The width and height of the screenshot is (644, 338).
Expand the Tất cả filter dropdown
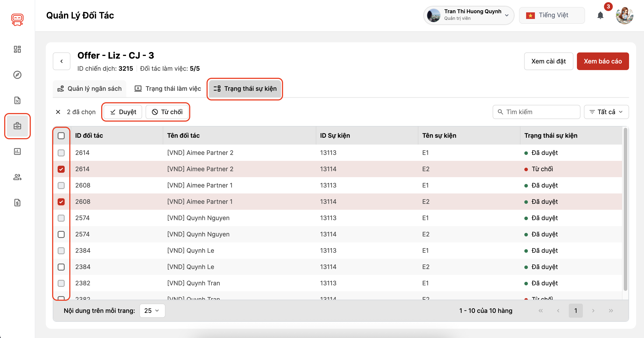tap(606, 112)
